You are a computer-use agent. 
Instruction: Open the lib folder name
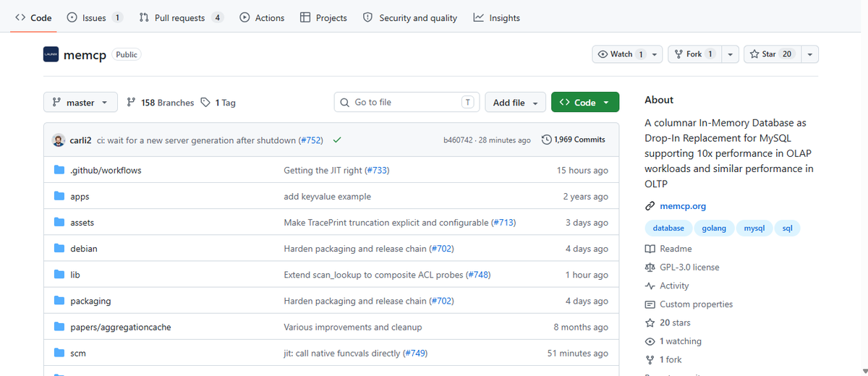point(75,275)
